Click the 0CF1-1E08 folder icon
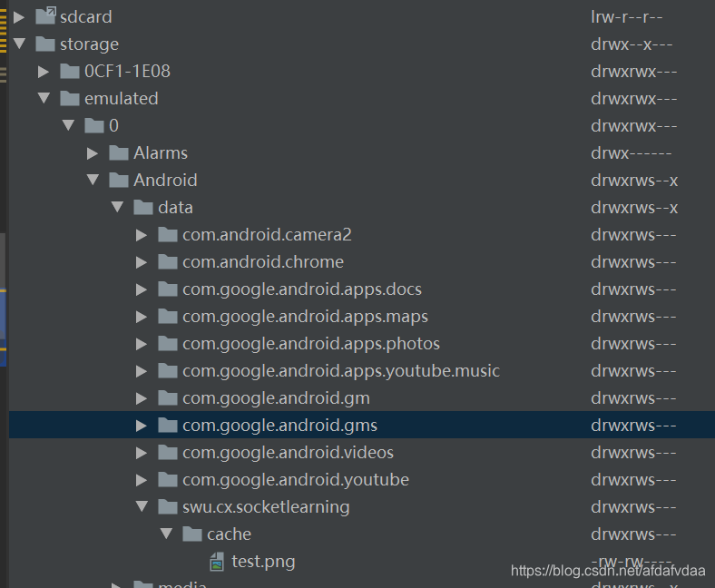The image size is (715, 588). click(70, 71)
